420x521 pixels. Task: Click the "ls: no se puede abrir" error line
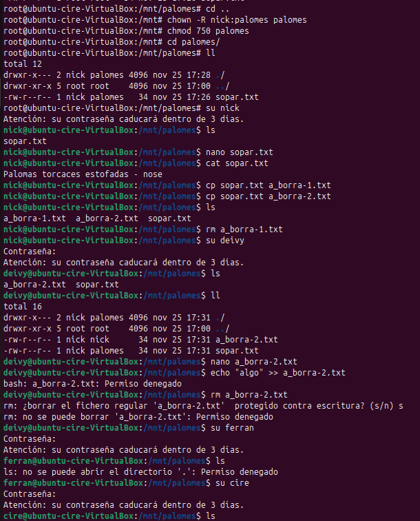(140, 471)
